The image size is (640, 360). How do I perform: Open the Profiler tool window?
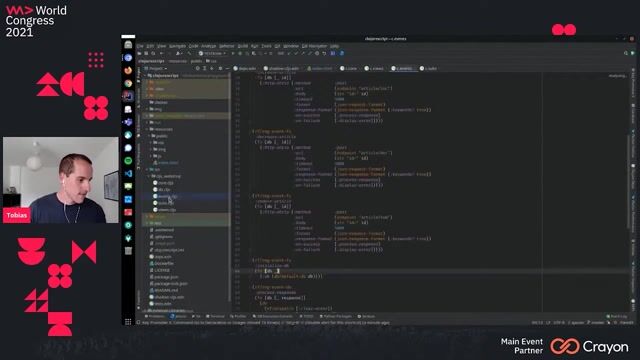pyautogui.click(x=238, y=316)
